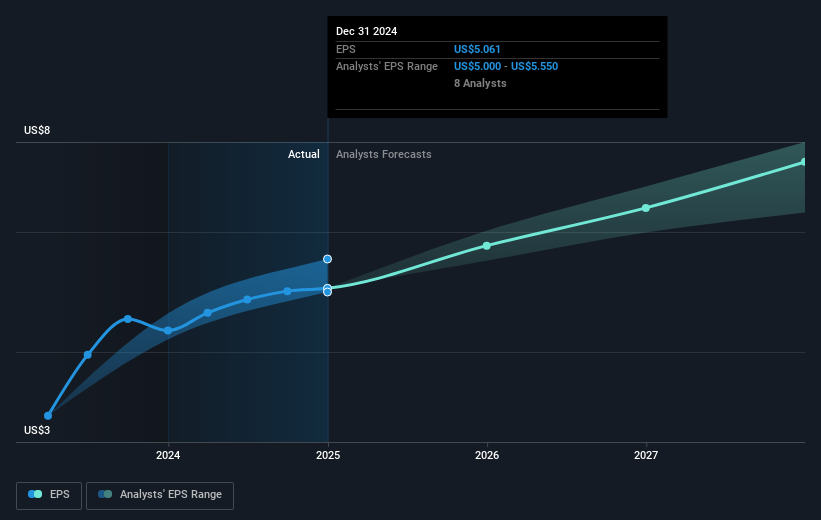
Task: Click the US$8 y-axis label
Action: coord(37,130)
